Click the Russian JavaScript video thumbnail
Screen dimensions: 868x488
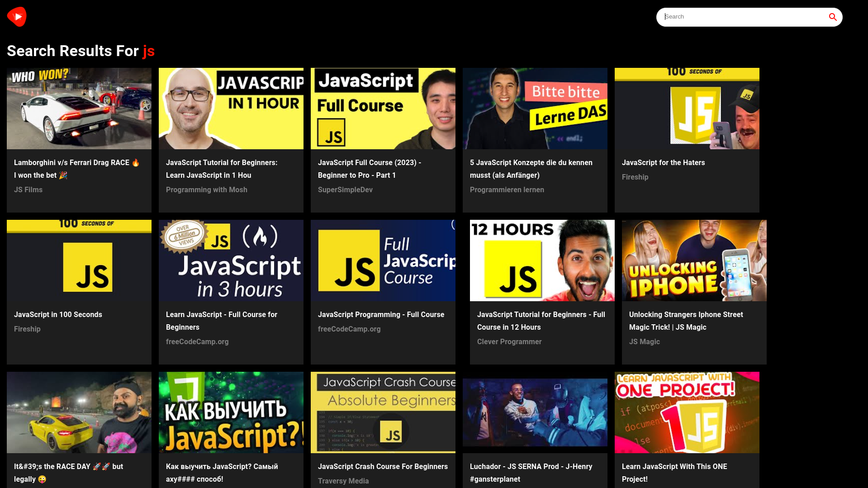coord(231,412)
